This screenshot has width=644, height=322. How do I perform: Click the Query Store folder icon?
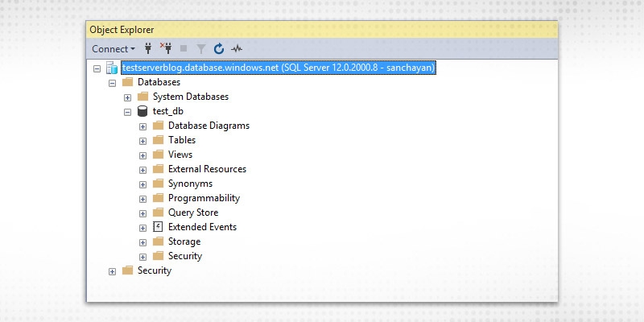pos(158,213)
